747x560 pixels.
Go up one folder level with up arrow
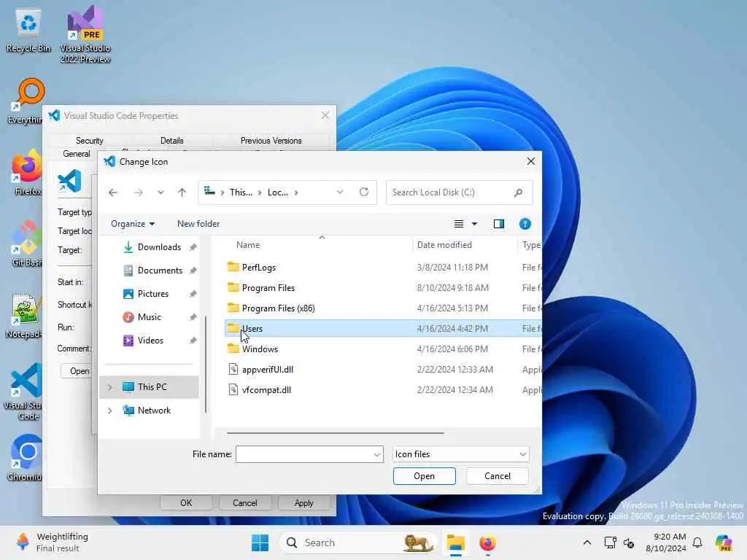click(182, 192)
